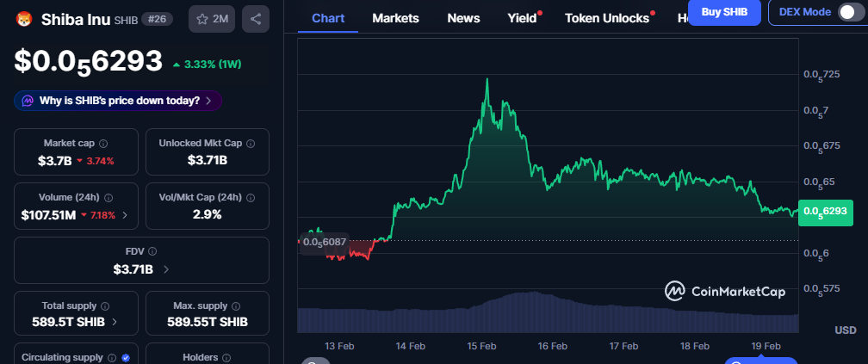Click the Circulating supply verified badge
The width and height of the screenshot is (868, 364).
click(x=126, y=357)
